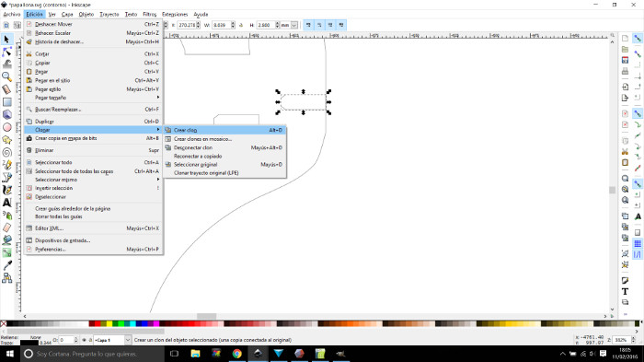Open the Trayecto menu
The height and width of the screenshot is (362, 644).
[109, 15]
